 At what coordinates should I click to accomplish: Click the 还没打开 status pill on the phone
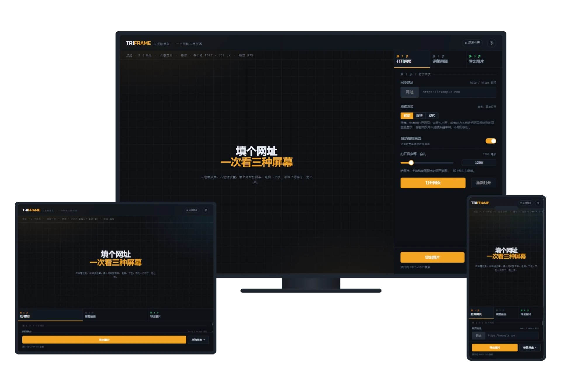click(x=526, y=203)
